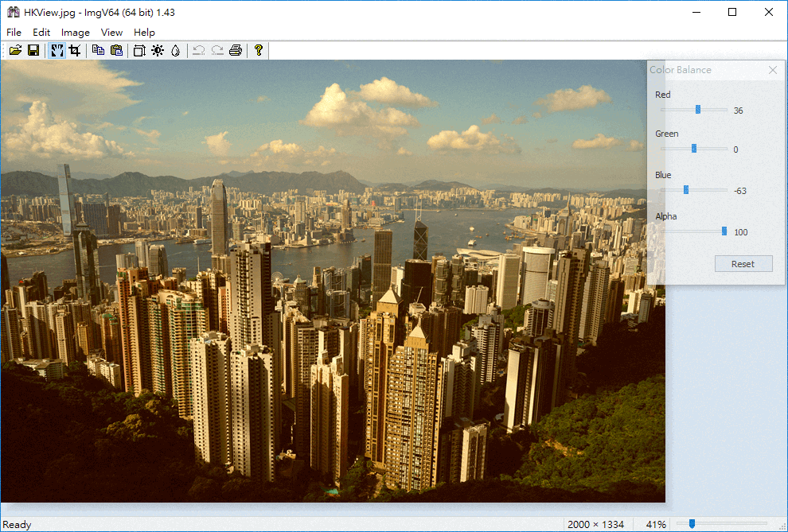Viewport: 788px width, 532px height.
Task: Click the Green value 0
Action: [735, 150]
